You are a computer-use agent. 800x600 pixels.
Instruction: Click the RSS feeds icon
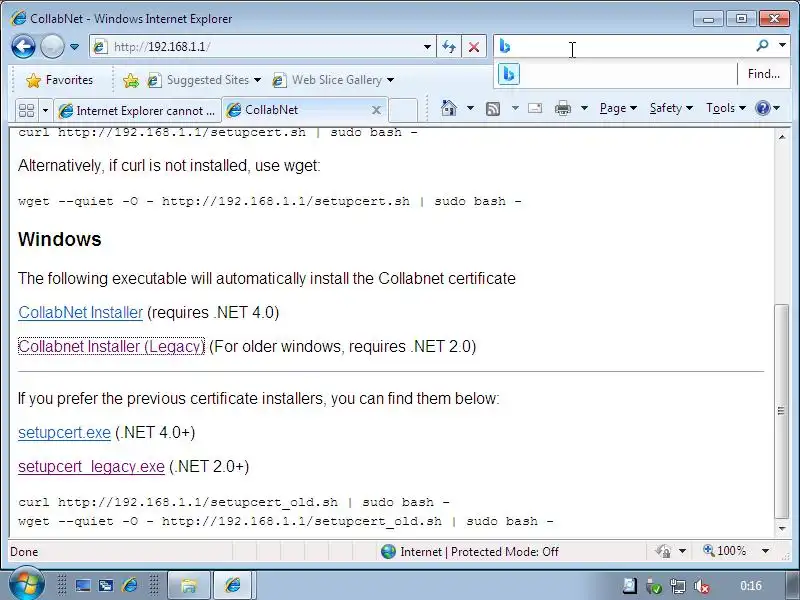pyautogui.click(x=493, y=108)
